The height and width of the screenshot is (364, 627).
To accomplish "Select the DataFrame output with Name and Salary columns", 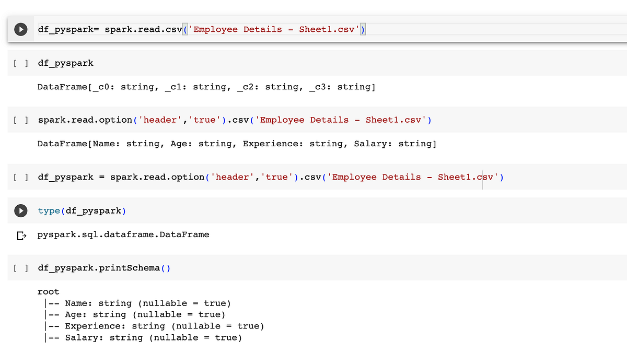I will pos(235,144).
